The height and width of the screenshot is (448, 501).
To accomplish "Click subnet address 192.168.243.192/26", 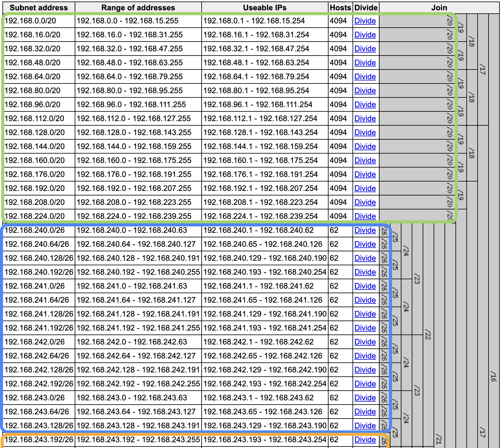I will [x=39, y=440].
